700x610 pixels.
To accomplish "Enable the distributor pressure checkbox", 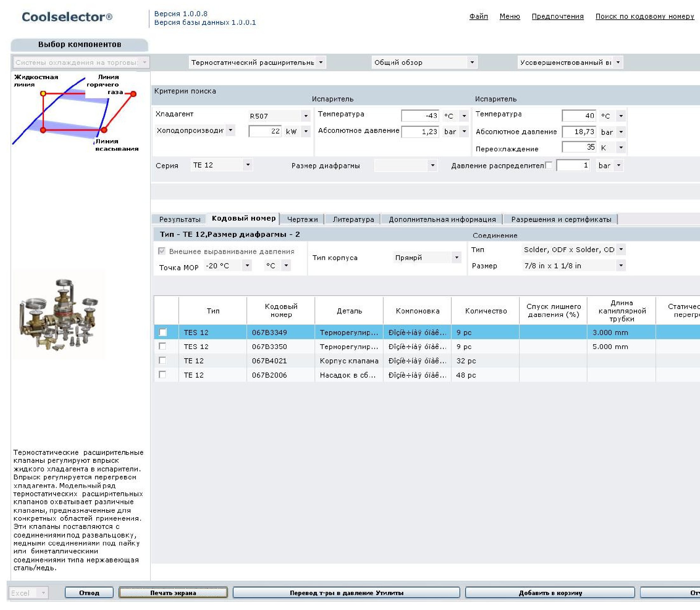I will point(548,165).
